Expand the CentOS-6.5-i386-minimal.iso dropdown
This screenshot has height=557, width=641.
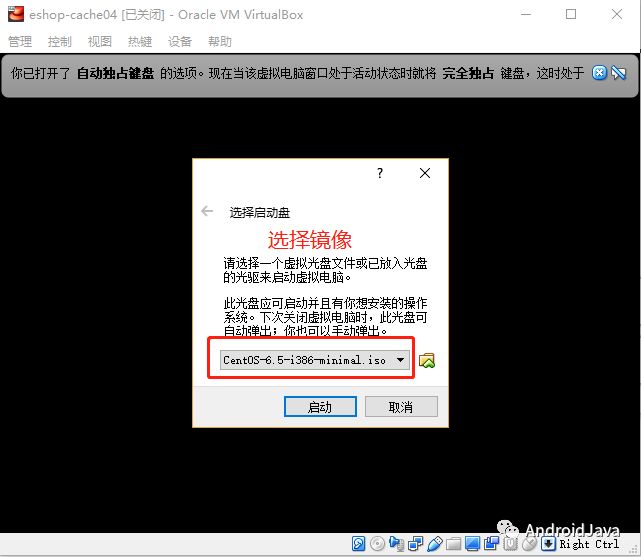coord(315,360)
